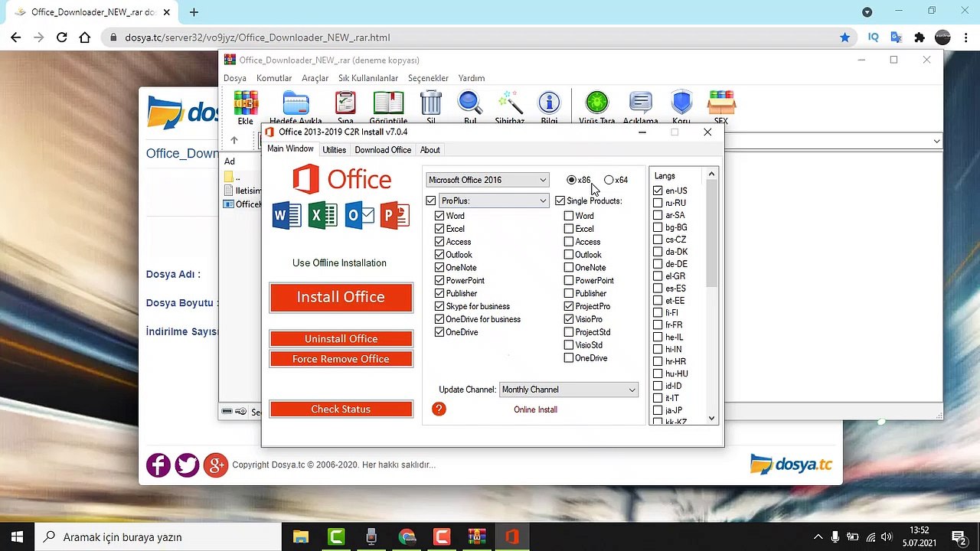The width and height of the screenshot is (980, 551).
Task: Select the x64 architecture radio button
Action: [609, 180]
